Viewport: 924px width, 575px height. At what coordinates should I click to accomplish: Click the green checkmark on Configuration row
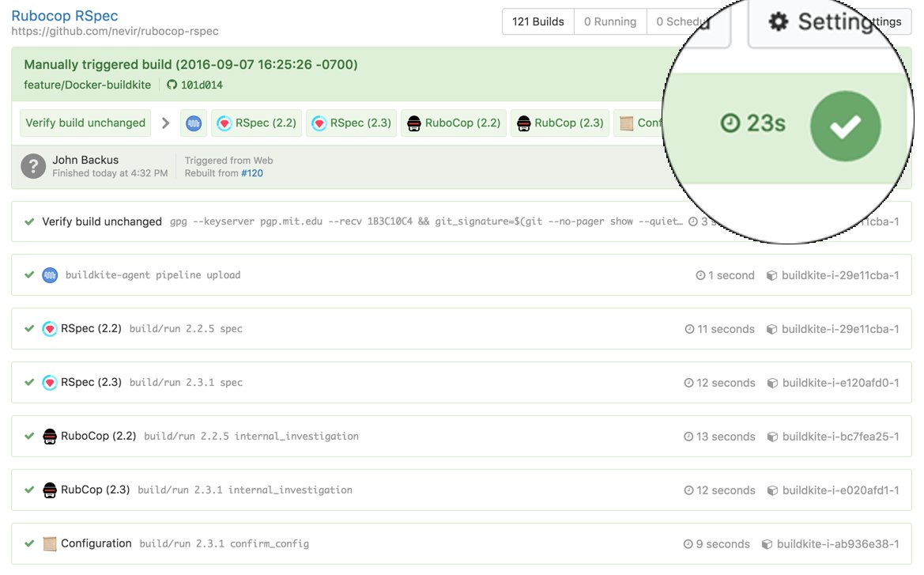pos(29,543)
